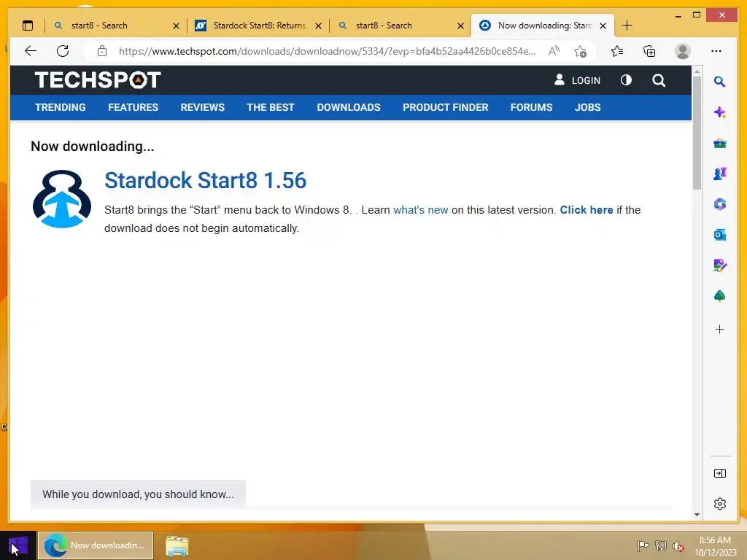Open the Microsoft 365 sidebar icon

pos(720,204)
